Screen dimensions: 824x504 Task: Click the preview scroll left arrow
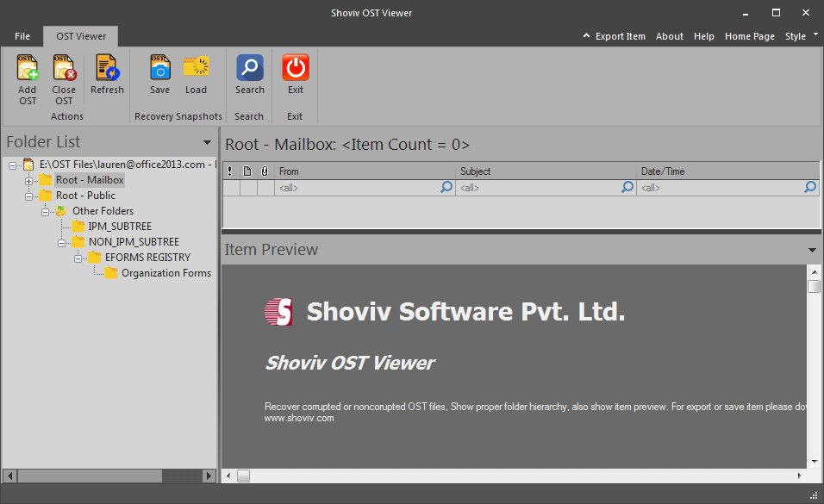coord(228,476)
